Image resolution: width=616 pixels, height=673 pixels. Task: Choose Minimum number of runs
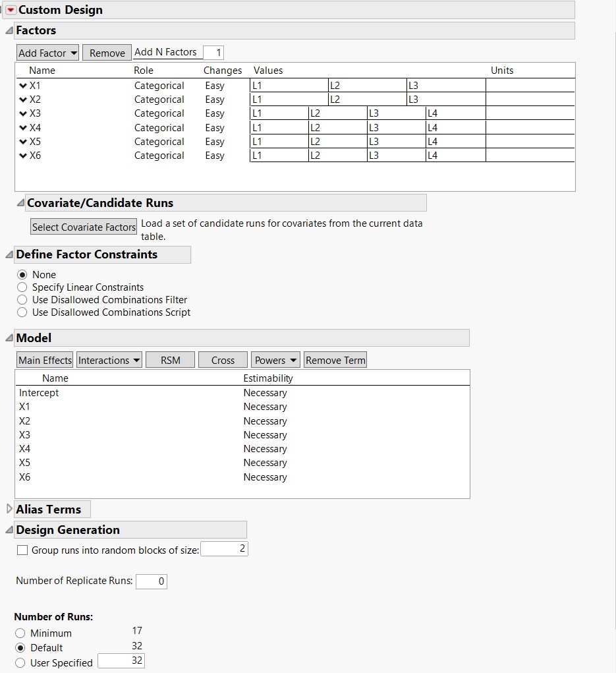(20, 633)
